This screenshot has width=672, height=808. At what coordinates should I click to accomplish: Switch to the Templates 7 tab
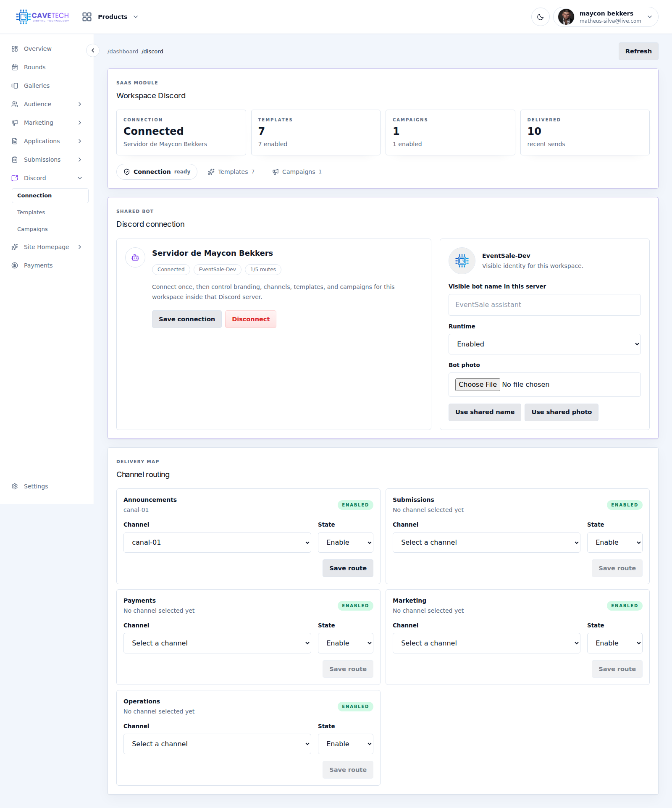231,172
